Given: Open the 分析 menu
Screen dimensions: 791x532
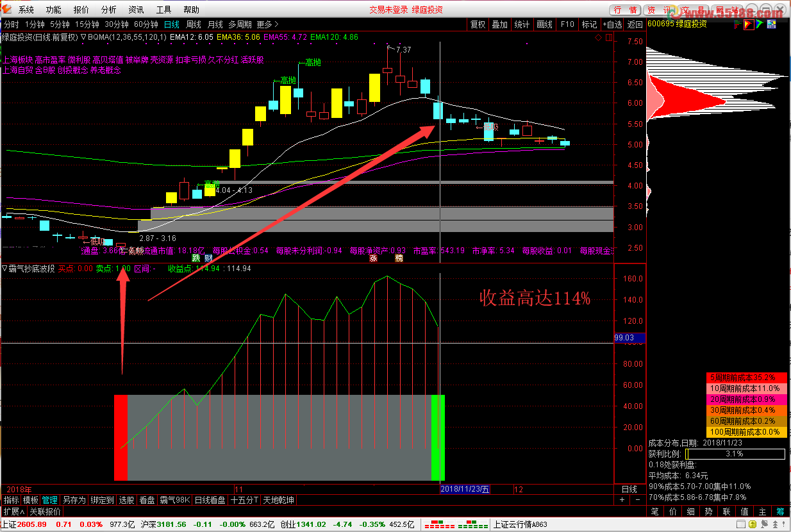Looking at the screenshot, I should click(109, 10).
